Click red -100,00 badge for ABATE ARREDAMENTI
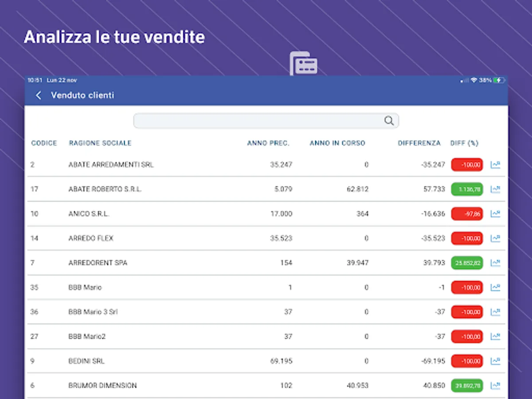 (x=467, y=165)
